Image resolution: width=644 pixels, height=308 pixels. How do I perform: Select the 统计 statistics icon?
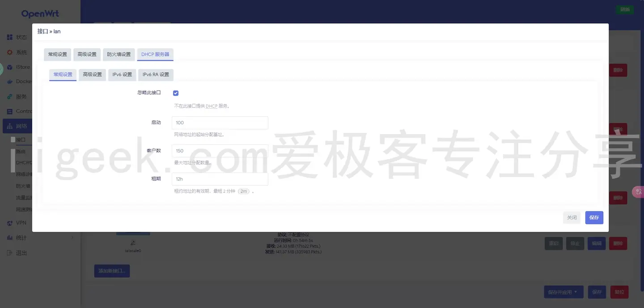pos(10,237)
